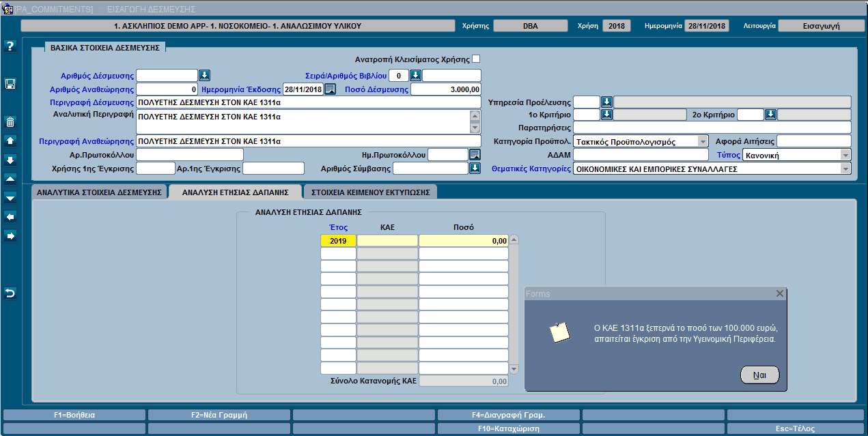Viewport: 868px width, 436px height.
Task: Click the Αρ.1ης Έγκρισης input field
Action: click(x=273, y=168)
